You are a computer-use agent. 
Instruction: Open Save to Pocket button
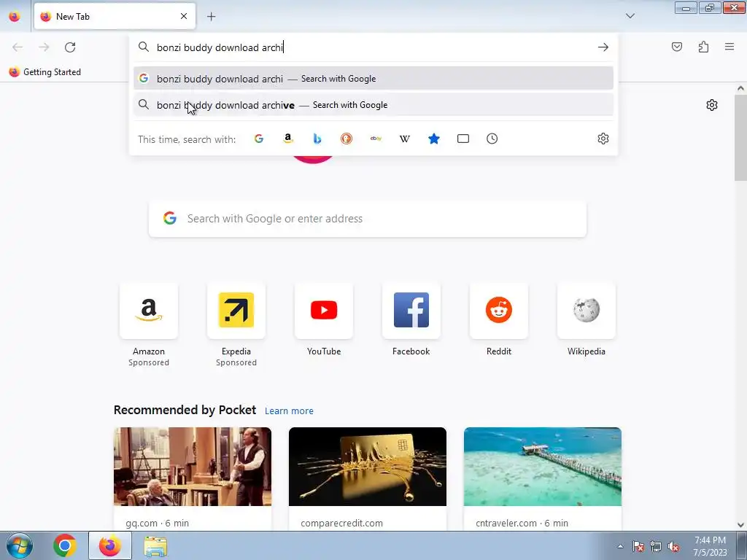[677, 47]
